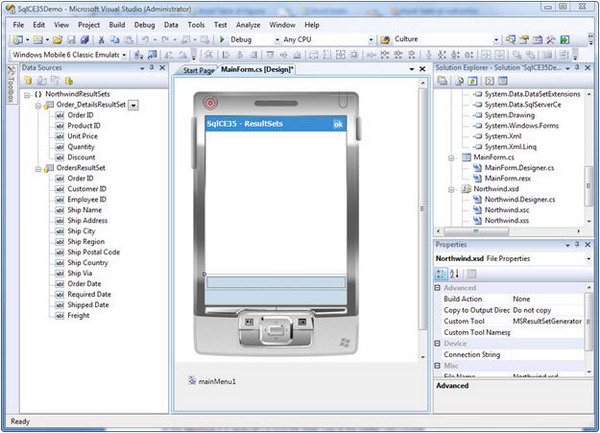Viewport: 600px width, 433px height.
Task: Collapse the NorthwindResultSets tree node
Action: click(x=27, y=94)
